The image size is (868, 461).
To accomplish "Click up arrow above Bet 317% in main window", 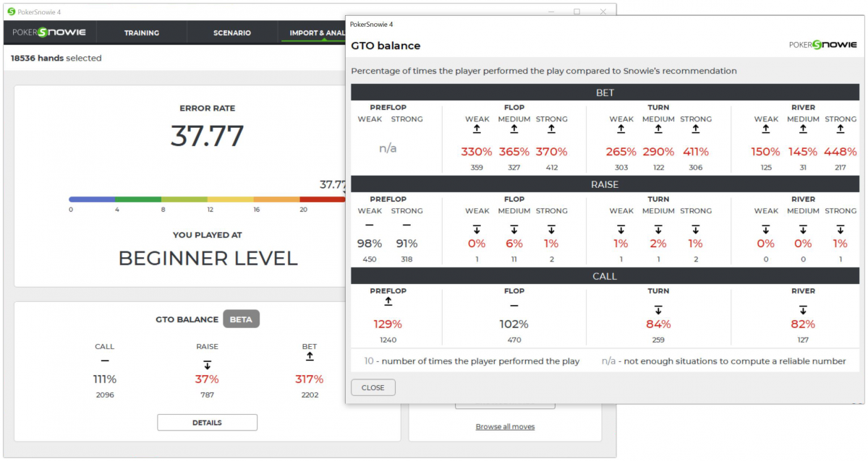I will [309, 357].
